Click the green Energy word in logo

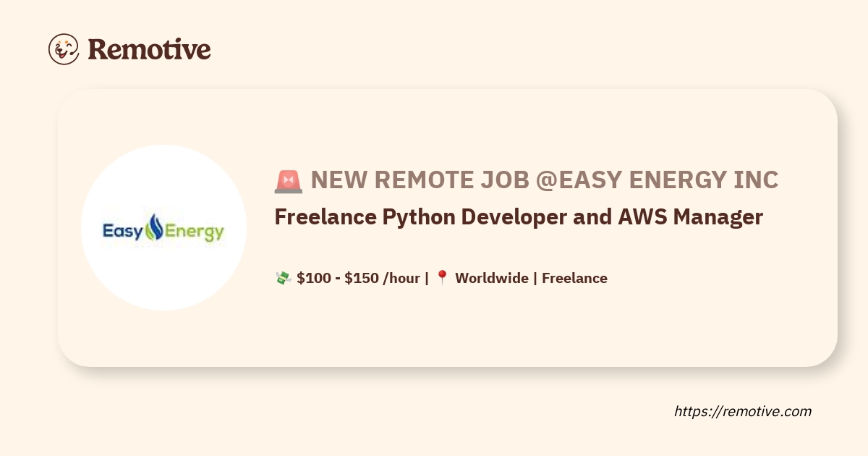tap(195, 233)
